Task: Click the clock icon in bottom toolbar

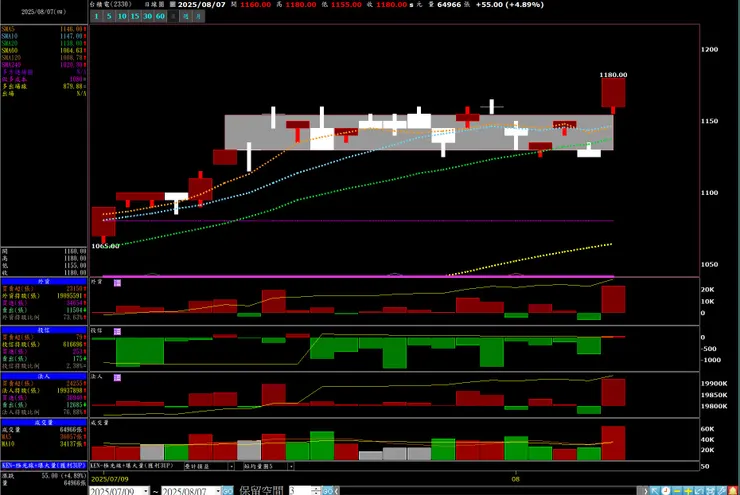Action: click(665, 491)
